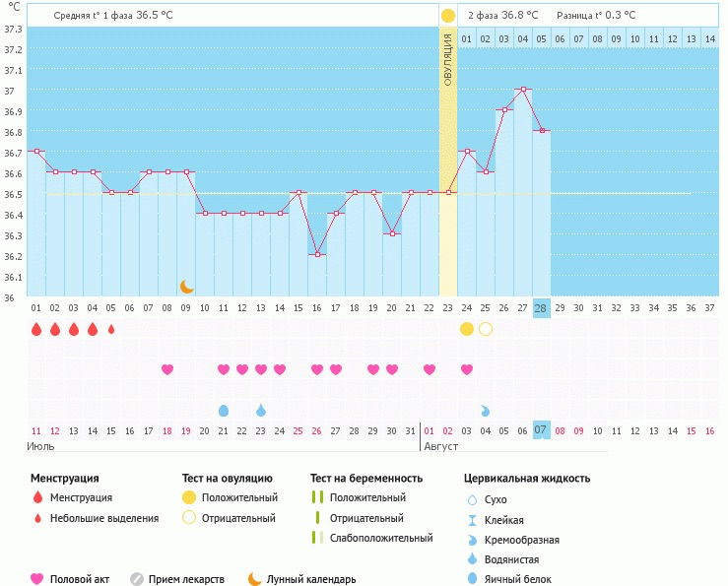
Task: Click the orange 'Лунный календарь' legend icon
Action: 254,579
